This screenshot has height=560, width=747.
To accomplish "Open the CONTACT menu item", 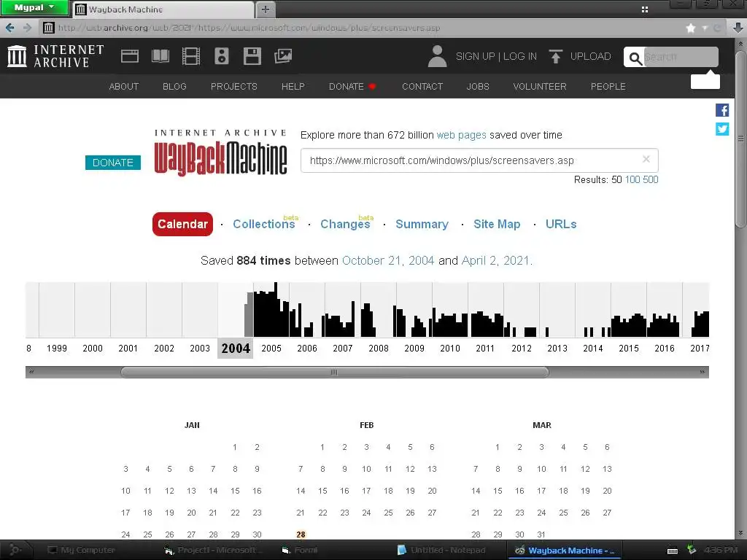I will pyautogui.click(x=422, y=86).
